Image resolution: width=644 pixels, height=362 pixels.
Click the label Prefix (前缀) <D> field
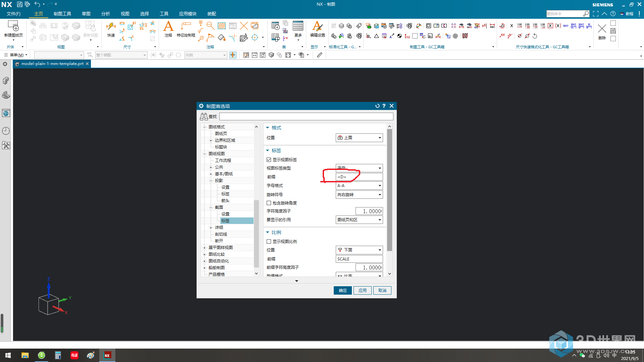click(x=359, y=177)
